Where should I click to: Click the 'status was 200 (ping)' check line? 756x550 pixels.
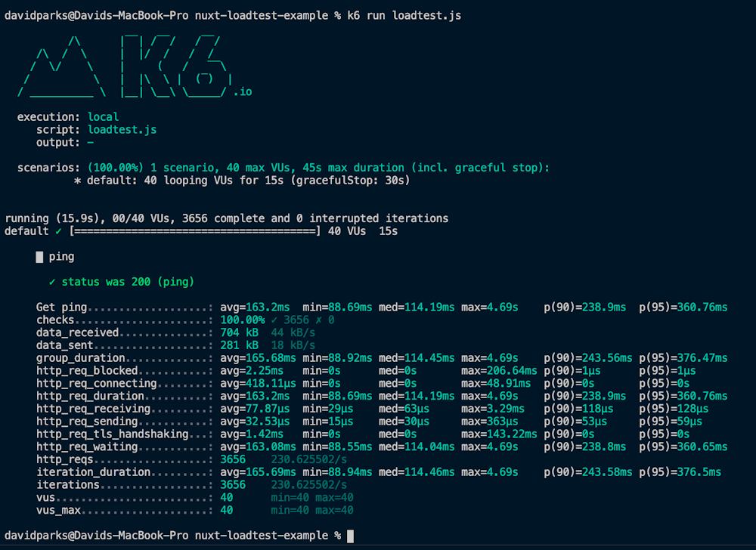tap(122, 282)
